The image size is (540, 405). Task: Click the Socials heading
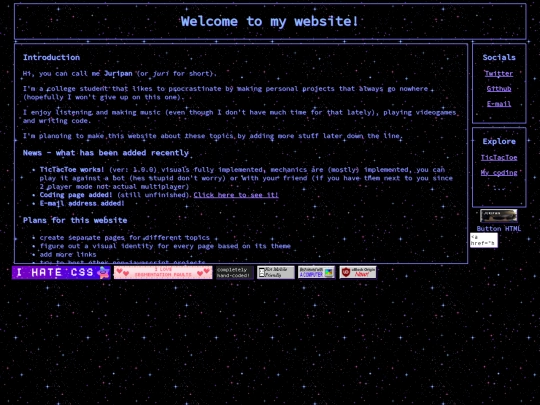[x=499, y=58]
